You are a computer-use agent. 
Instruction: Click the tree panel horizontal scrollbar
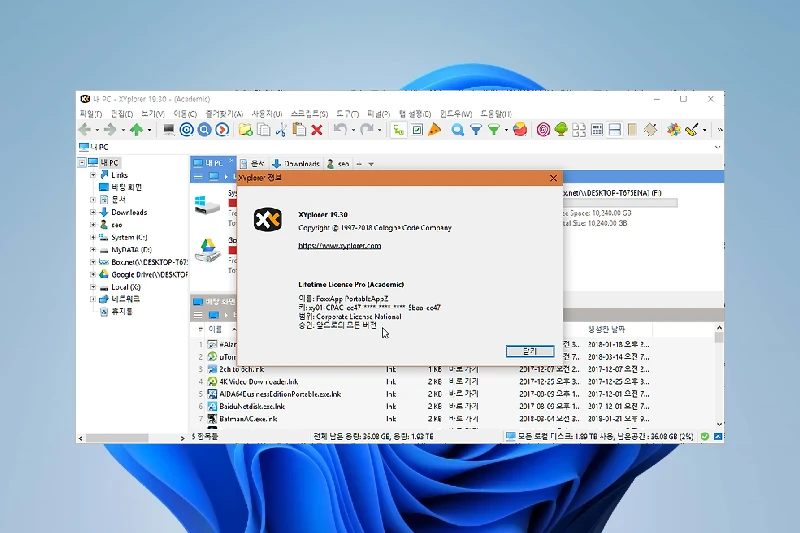117,438
